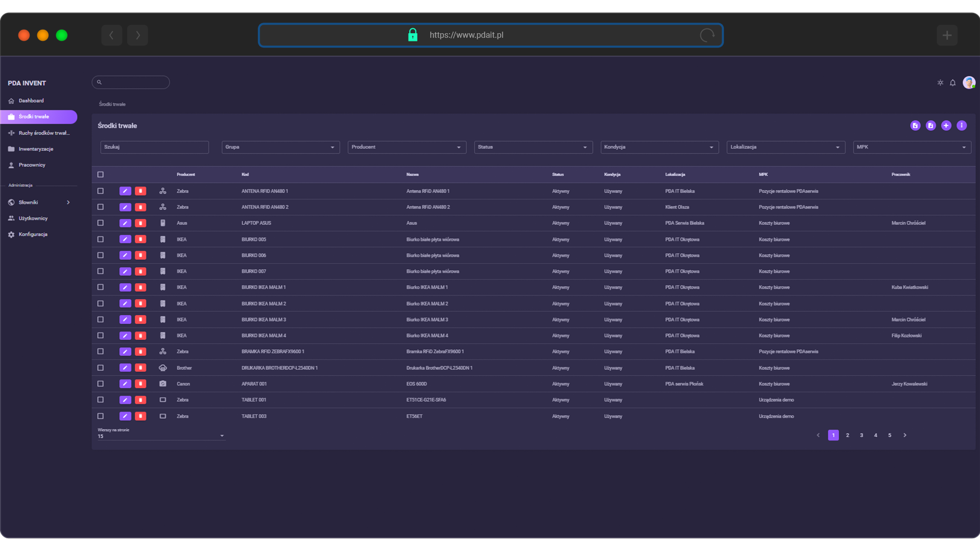This screenshot has height=551, width=980.
Task: Open Inwentaryzacje in the sidebar
Action: [x=36, y=149]
